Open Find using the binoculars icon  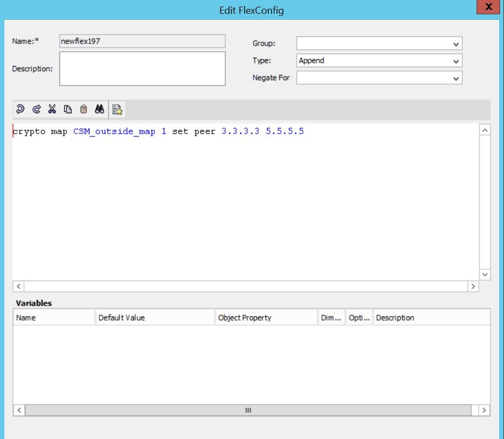(99, 109)
